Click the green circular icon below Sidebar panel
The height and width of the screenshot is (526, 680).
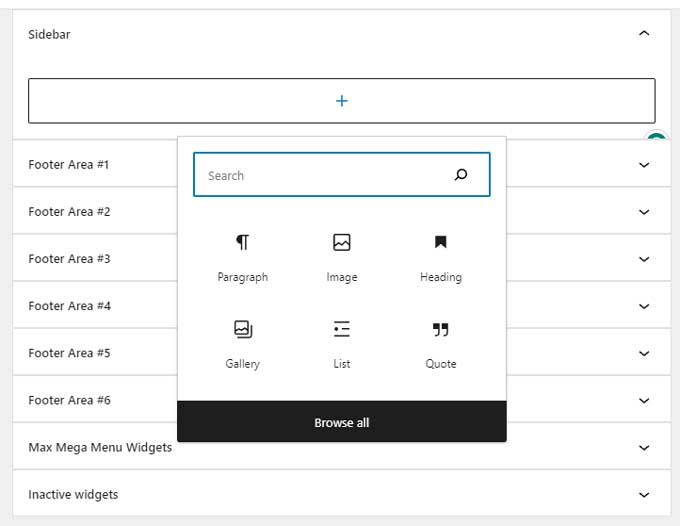(656, 137)
